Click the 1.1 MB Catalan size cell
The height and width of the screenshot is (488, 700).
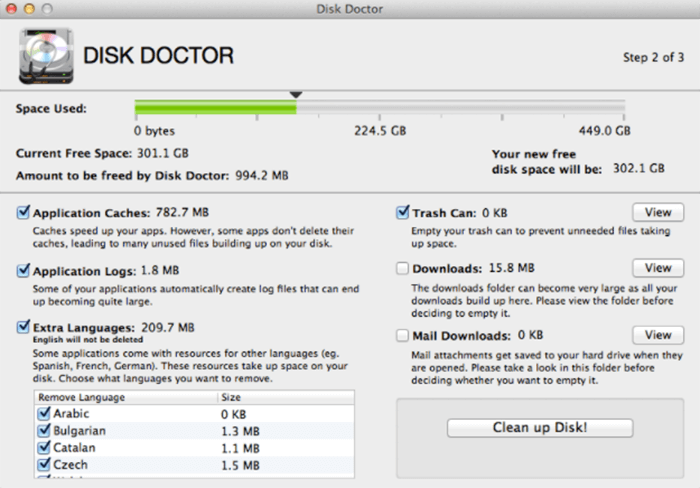pos(240,448)
